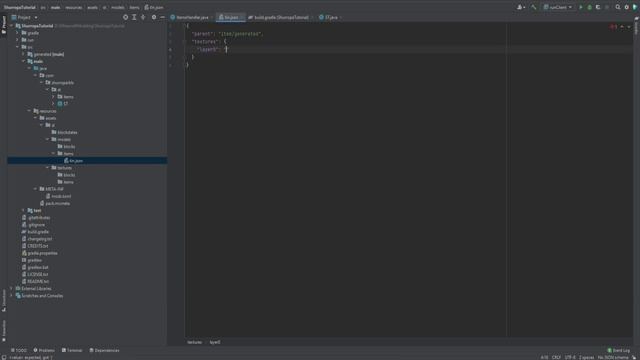640x360 pixels.
Task: Expand the test folder arrow
Action: 23,210
